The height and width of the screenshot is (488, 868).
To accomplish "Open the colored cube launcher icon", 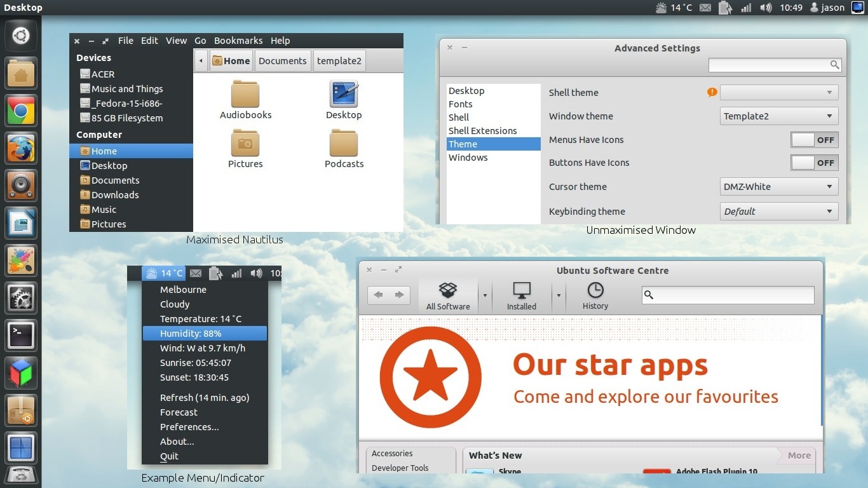I will pos(21,374).
